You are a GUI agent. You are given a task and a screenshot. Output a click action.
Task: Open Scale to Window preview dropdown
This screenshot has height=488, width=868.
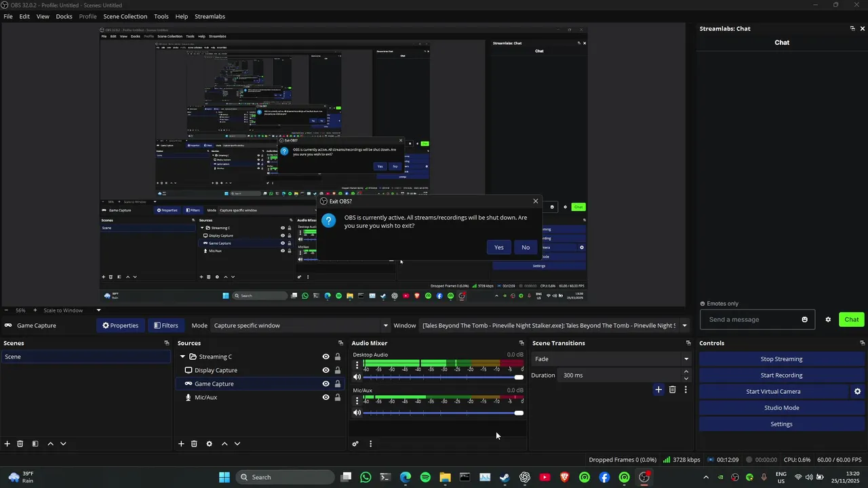(x=72, y=310)
